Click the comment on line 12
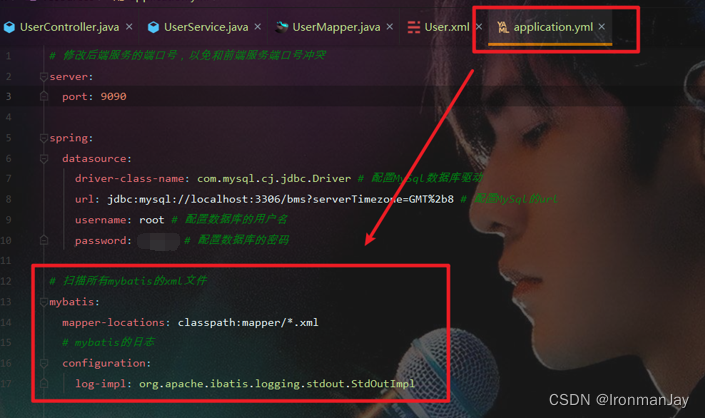This screenshot has width=705, height=418. click(x=128, y=281)
